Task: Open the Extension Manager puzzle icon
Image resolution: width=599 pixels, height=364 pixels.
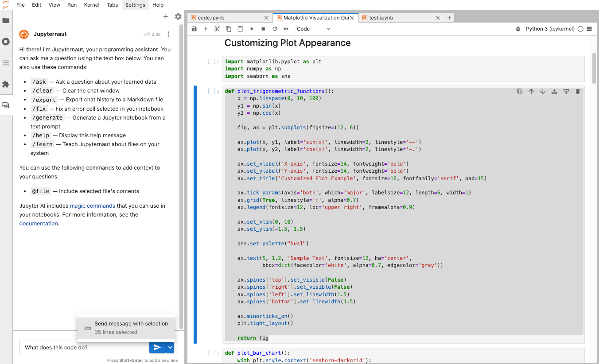Action: (6, 84)
